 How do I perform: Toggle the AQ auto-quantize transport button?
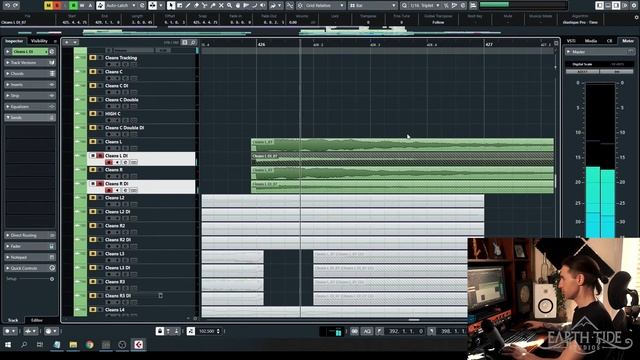tap(367, 331)
